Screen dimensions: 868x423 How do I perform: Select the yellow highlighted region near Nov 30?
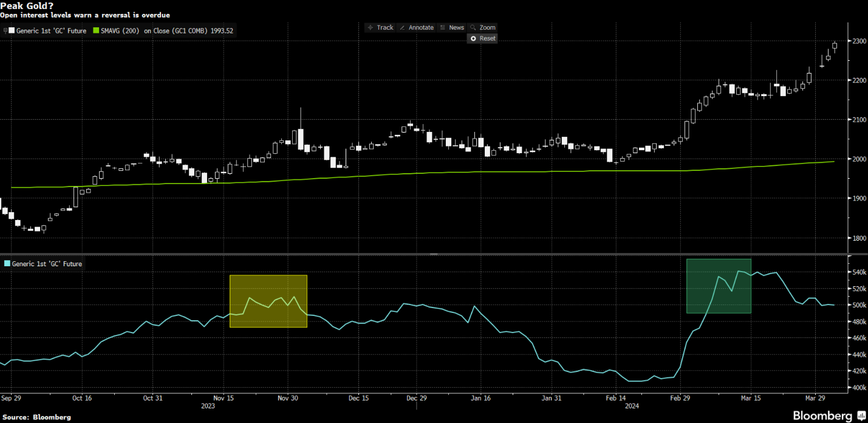[268, 301]
